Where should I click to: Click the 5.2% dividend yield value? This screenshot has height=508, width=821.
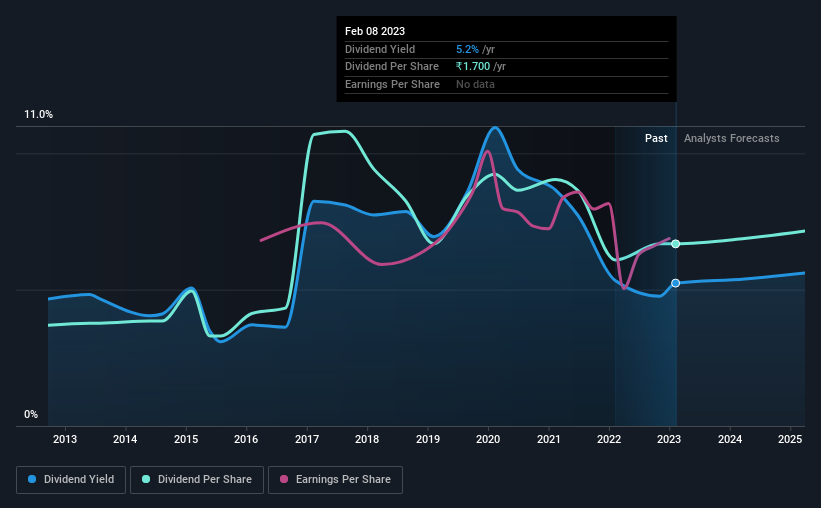click(x=467, y=49)
